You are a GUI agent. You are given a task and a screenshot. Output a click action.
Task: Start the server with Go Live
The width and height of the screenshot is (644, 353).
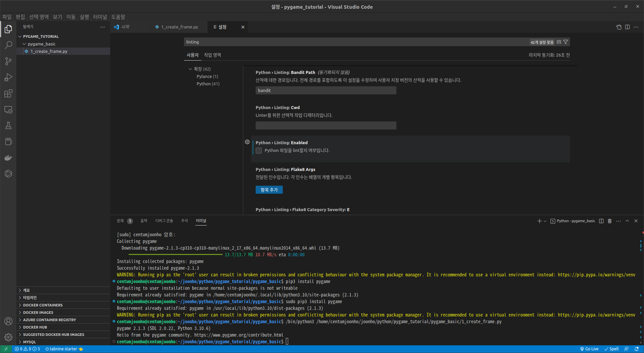(x=589, y=349)
